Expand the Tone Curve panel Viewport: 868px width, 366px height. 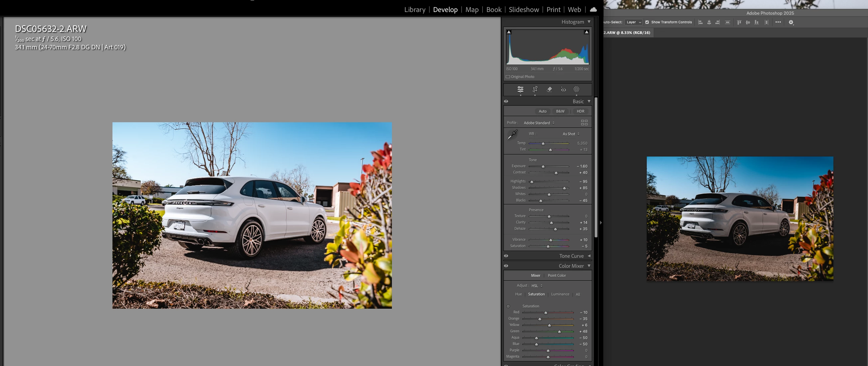coord(589,256)
